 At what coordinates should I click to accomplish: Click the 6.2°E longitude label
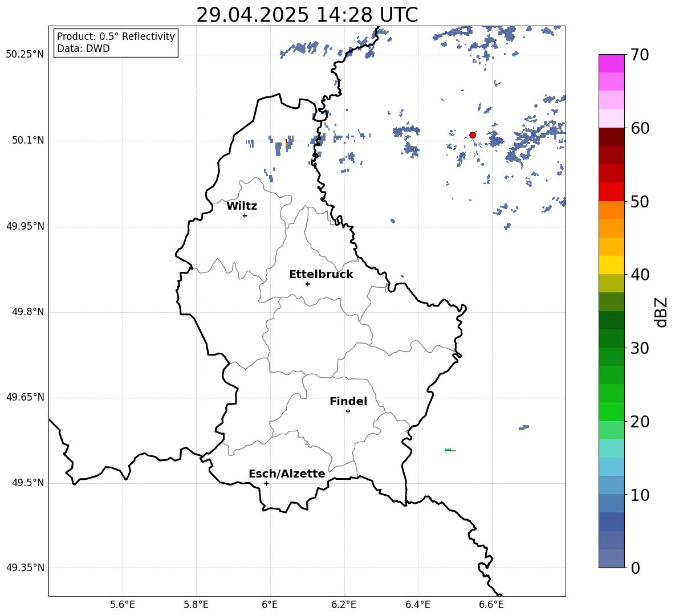coord(344,605)
